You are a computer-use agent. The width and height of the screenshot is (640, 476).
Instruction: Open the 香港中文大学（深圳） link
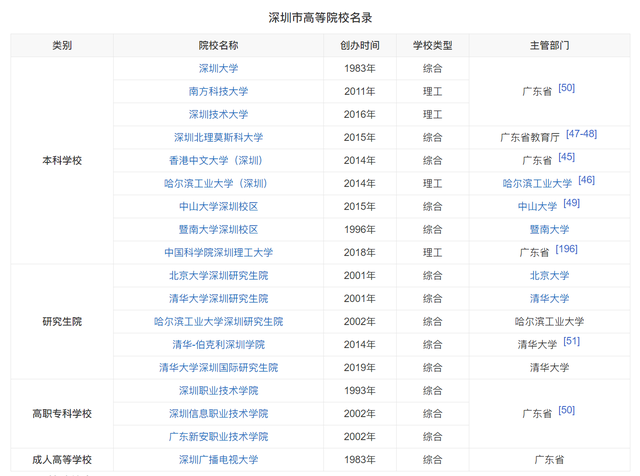[x=218, y=160]
